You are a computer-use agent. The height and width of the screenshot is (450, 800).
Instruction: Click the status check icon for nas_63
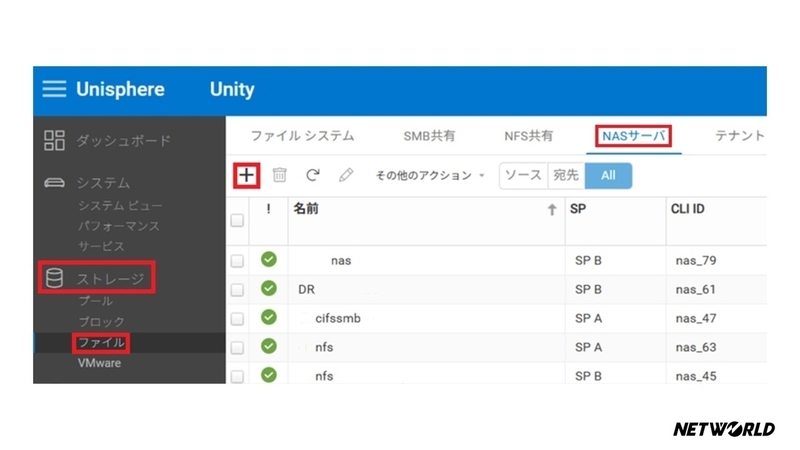pyautogui.click(x=269, y=346)
